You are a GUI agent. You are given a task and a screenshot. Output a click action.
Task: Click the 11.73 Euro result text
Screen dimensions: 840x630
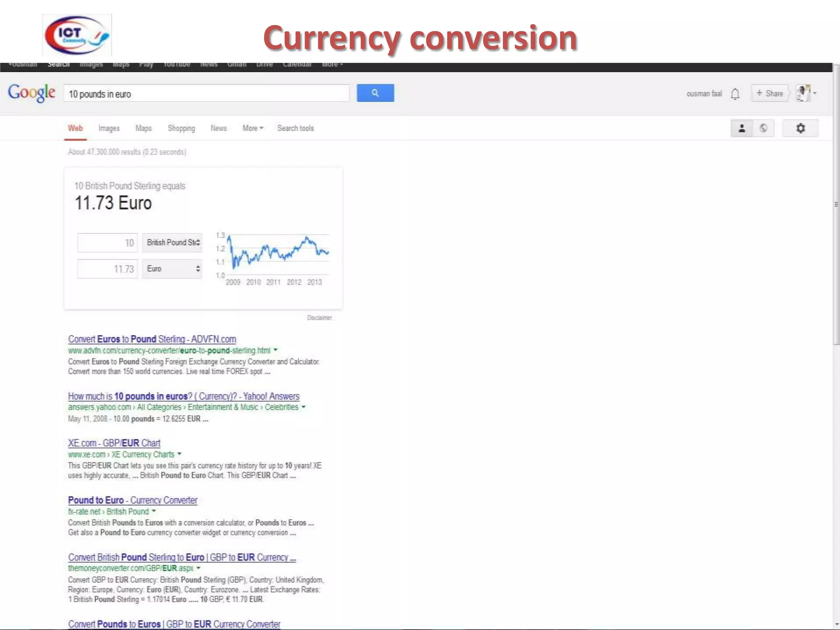[113, 203]
